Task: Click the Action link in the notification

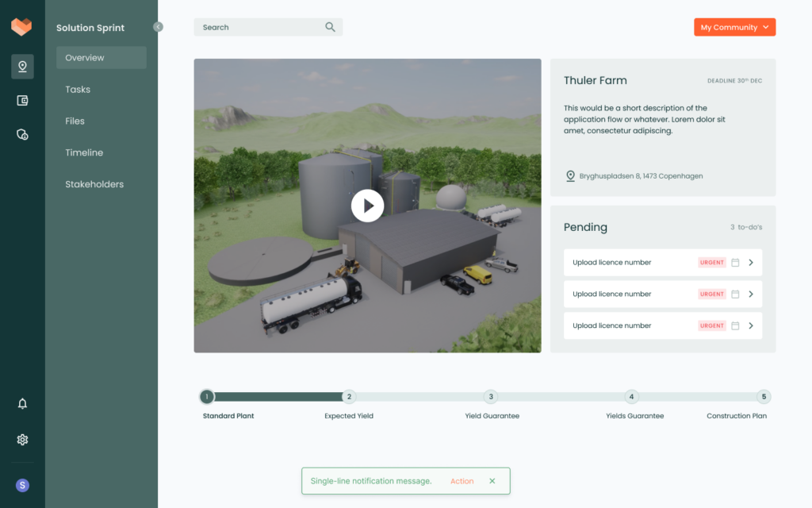Action: pos(462,480)
